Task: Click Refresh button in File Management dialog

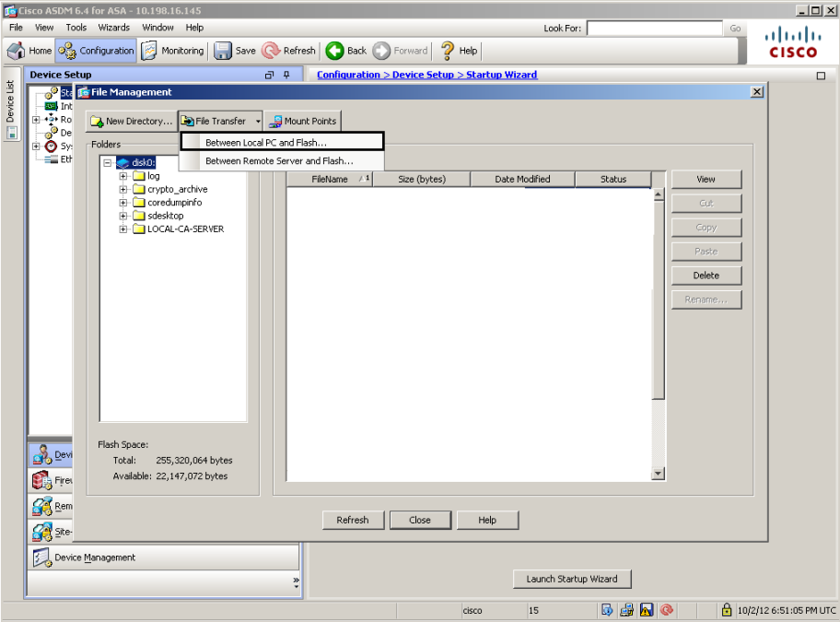Action: coord(353,520)
